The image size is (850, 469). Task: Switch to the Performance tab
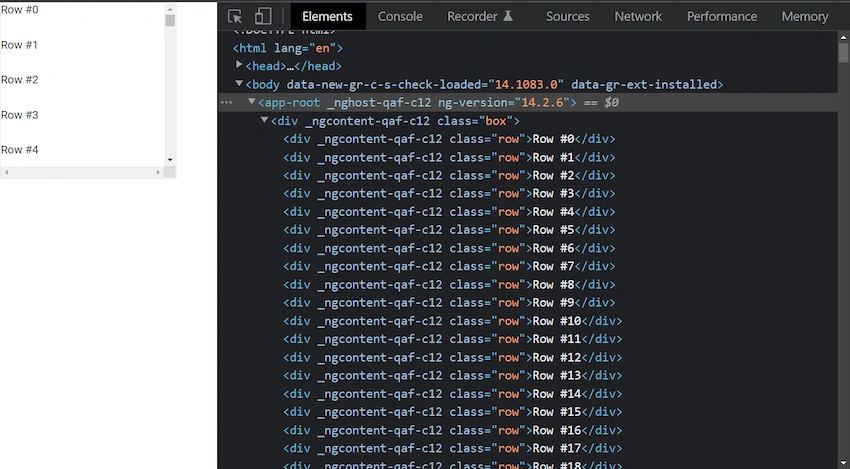point(722,16)
